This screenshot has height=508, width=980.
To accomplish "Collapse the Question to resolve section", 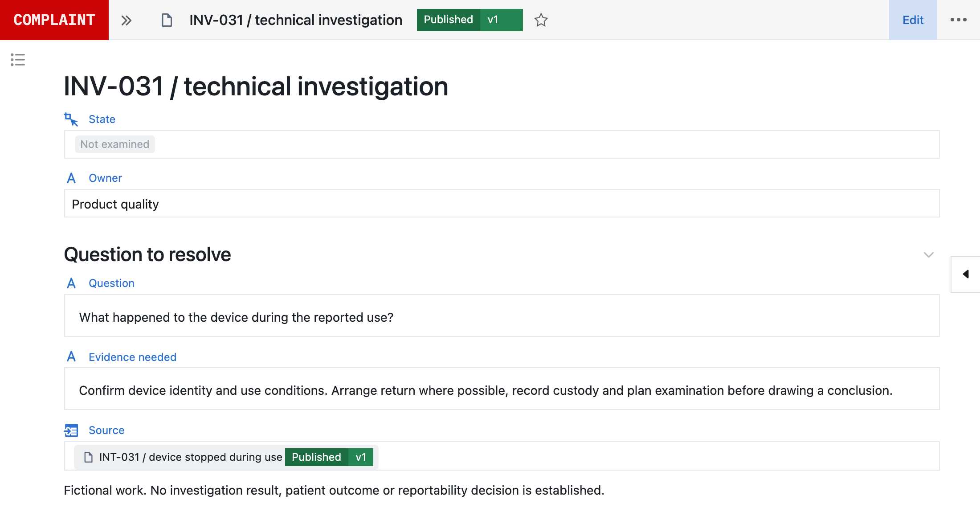I will (929, 255).
